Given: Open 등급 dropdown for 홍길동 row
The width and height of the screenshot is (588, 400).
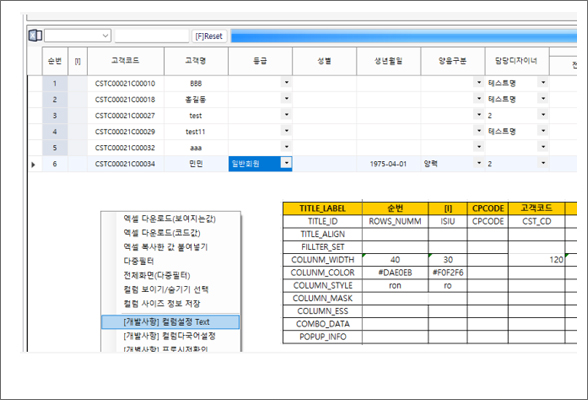Looking at the screenshot, I should point(286,99).
